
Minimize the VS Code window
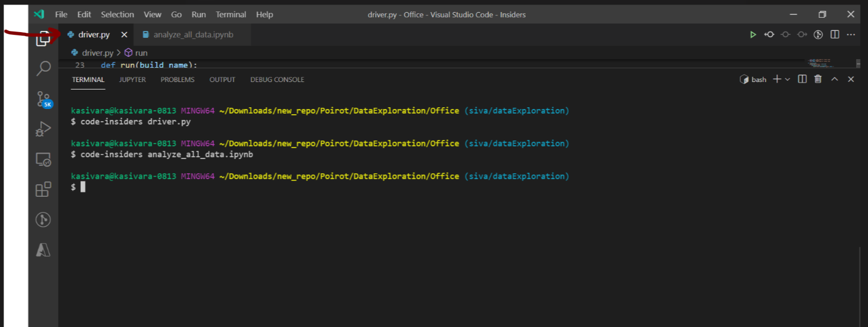click(794, 14)
